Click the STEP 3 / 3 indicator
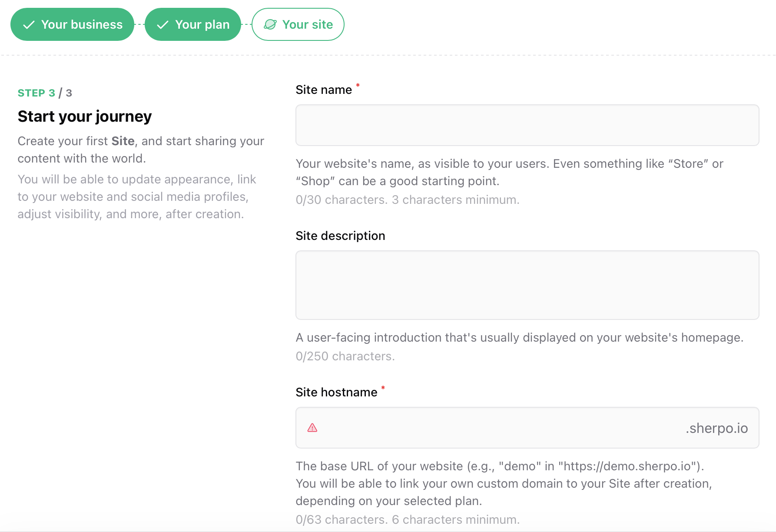 45,93
